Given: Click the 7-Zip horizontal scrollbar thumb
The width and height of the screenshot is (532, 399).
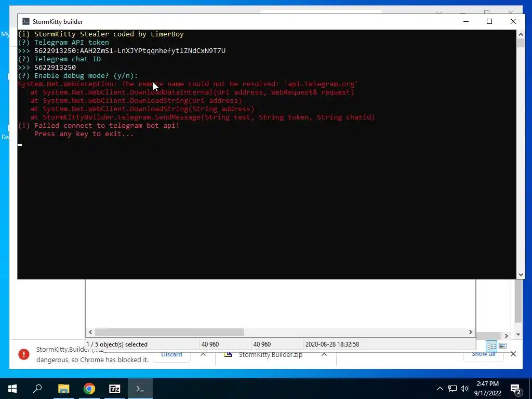Looking at the screenshot, I should click(x=169, y=332).
